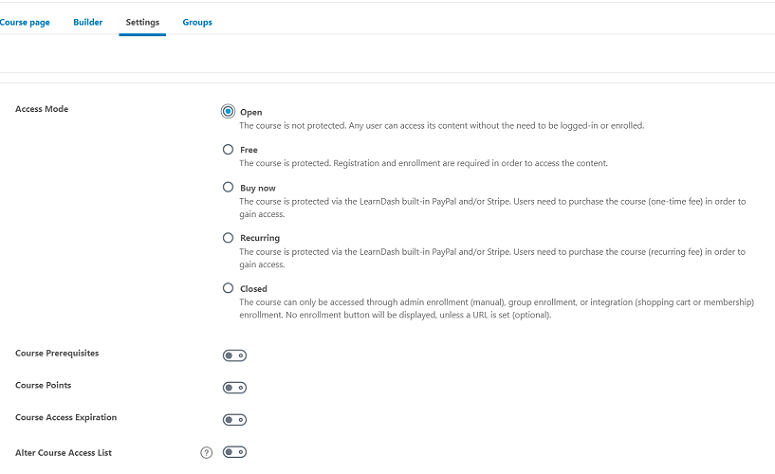Turn on the Course Points switch
This screenshot has height=474, width=775.
click(x=235, y=388)
